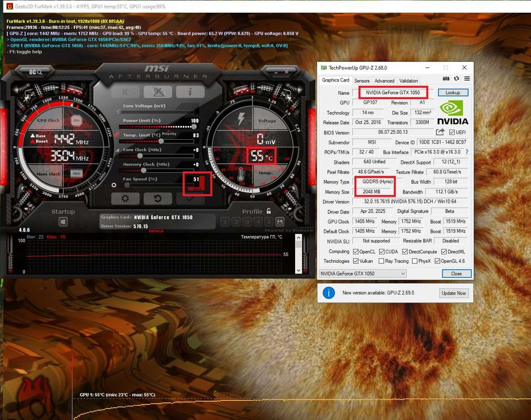This screenshot has width=531, height=420.
Task: Click graph scrollbar down arrow
Action: [x=298, y=270]
